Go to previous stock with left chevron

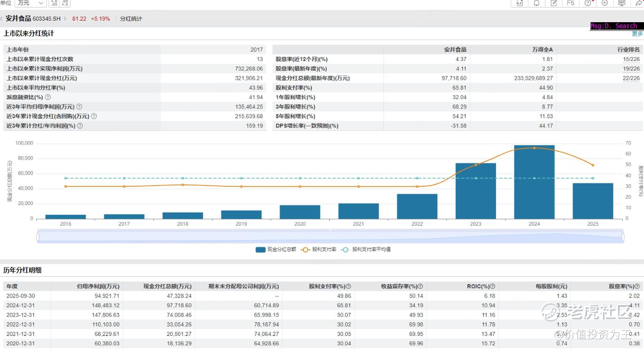pos(1,19)
